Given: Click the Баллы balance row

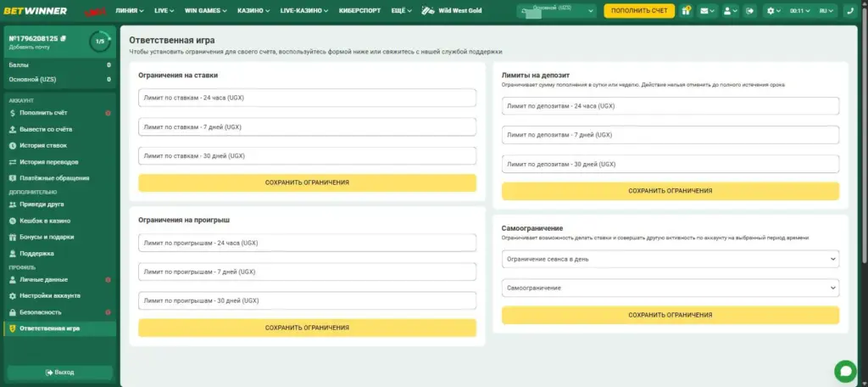Looking at the screenshot, I should [x=60, y=64].
